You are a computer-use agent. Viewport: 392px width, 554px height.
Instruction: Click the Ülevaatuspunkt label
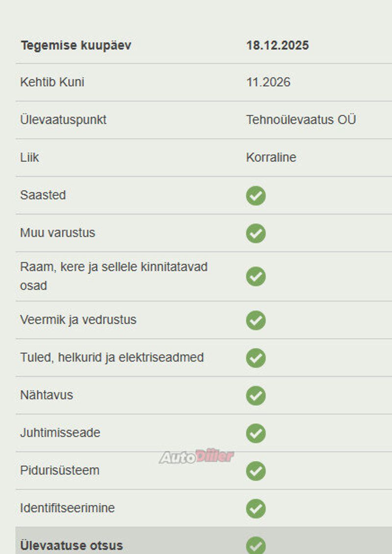(63, 120)
